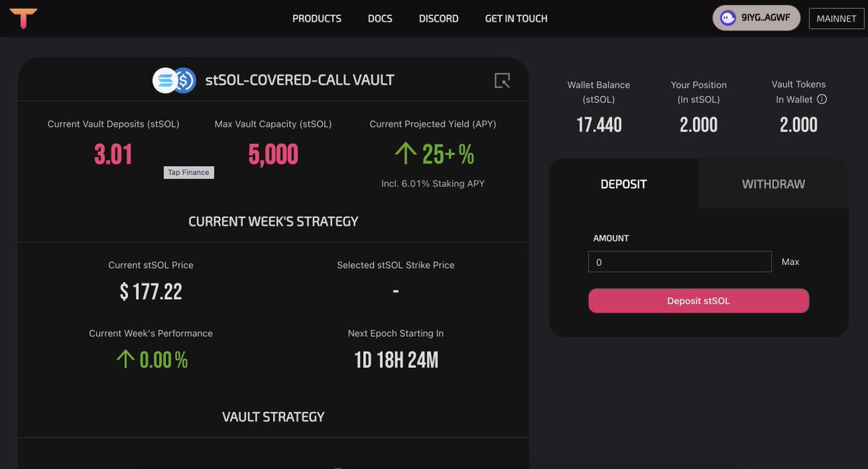Click inside the AMOUNT input field
The image size is (868, 469).
click(679, 262)
